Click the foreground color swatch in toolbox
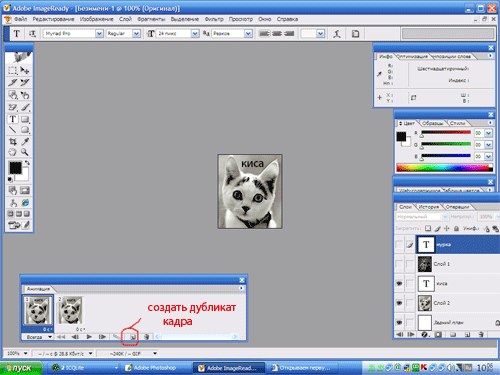Image resolution: width=500 pixels, height=375 pixels. click(15, 167)
